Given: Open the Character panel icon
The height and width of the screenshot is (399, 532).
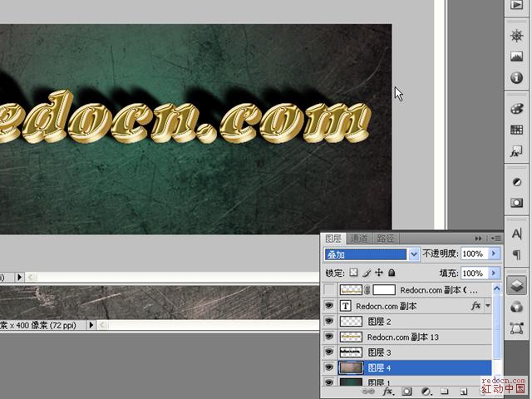Looking at the screenshot, I should click(516, 234).
